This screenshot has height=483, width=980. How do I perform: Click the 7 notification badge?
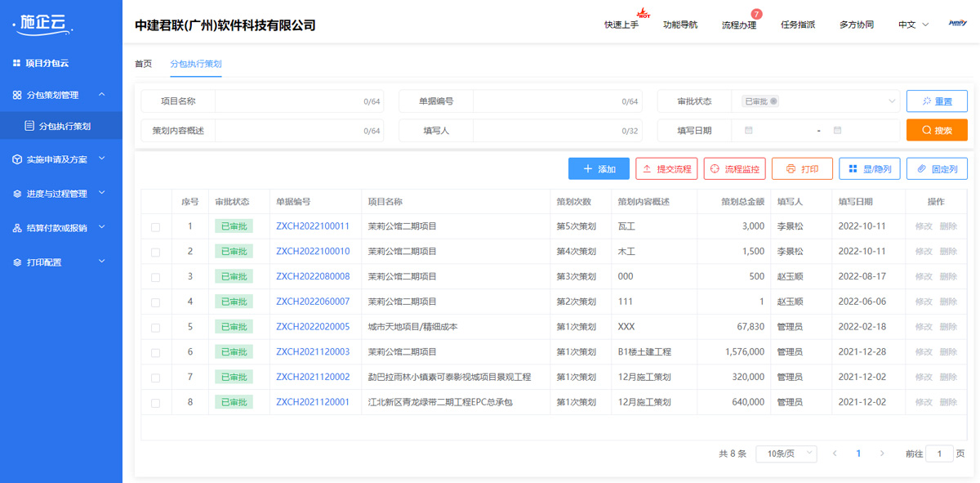(756, 14)
